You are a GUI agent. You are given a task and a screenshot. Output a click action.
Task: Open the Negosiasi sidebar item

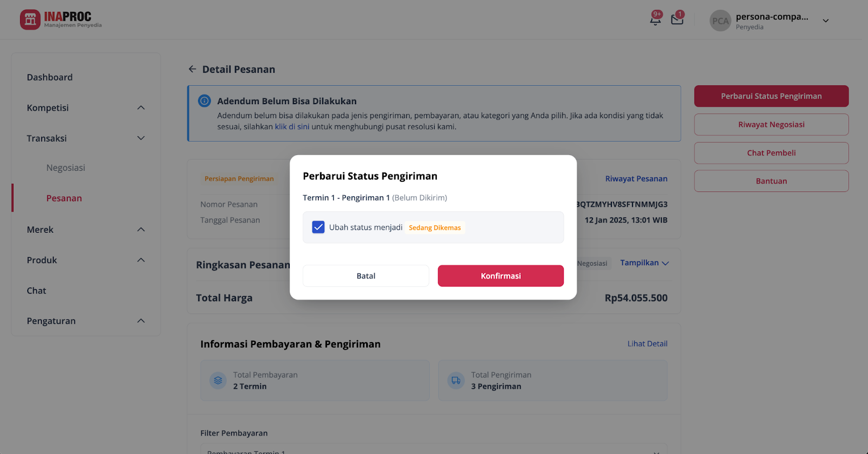point(66,168)
